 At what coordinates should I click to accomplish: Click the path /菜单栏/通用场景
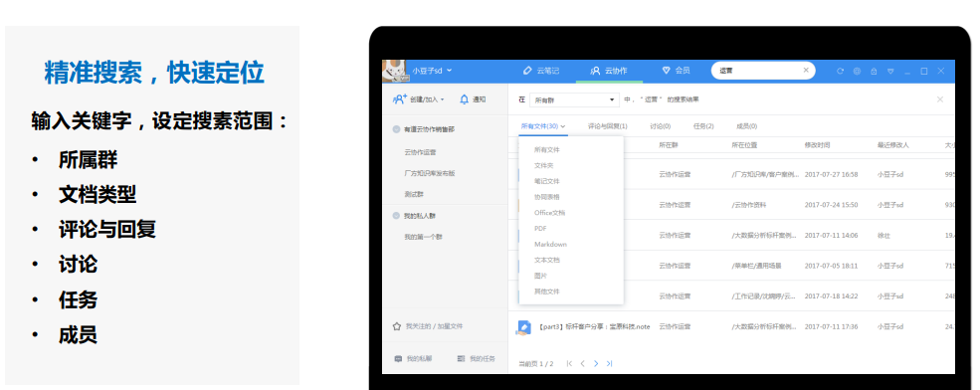(x=756, y=266)
